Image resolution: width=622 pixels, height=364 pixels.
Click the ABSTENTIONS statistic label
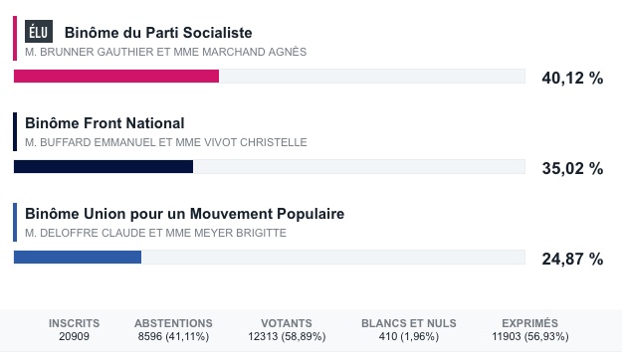click(x=173, y=323)
